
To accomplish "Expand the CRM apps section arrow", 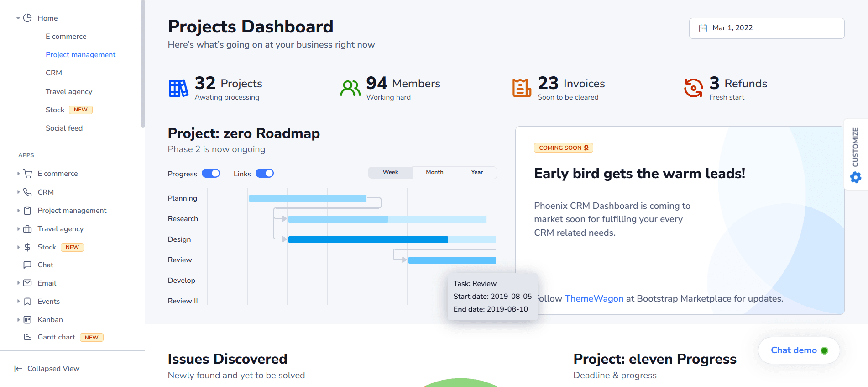I will click(18, 192).
